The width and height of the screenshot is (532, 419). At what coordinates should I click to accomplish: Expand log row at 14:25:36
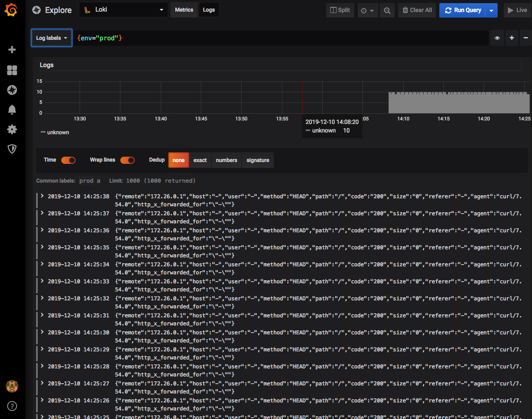click(42, 230)
